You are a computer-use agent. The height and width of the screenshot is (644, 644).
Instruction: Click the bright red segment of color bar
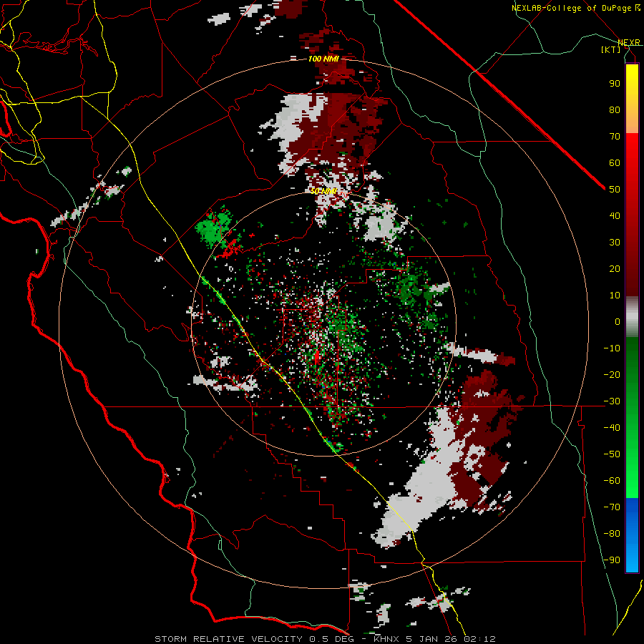(x=632, y=150)
